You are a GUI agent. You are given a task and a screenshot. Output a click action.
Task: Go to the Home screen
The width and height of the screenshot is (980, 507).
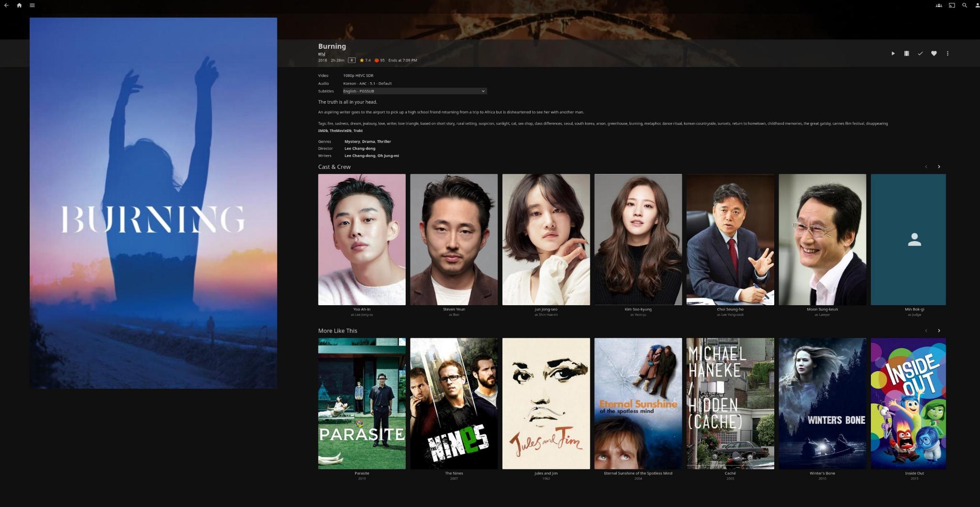(x=19, y=5)
